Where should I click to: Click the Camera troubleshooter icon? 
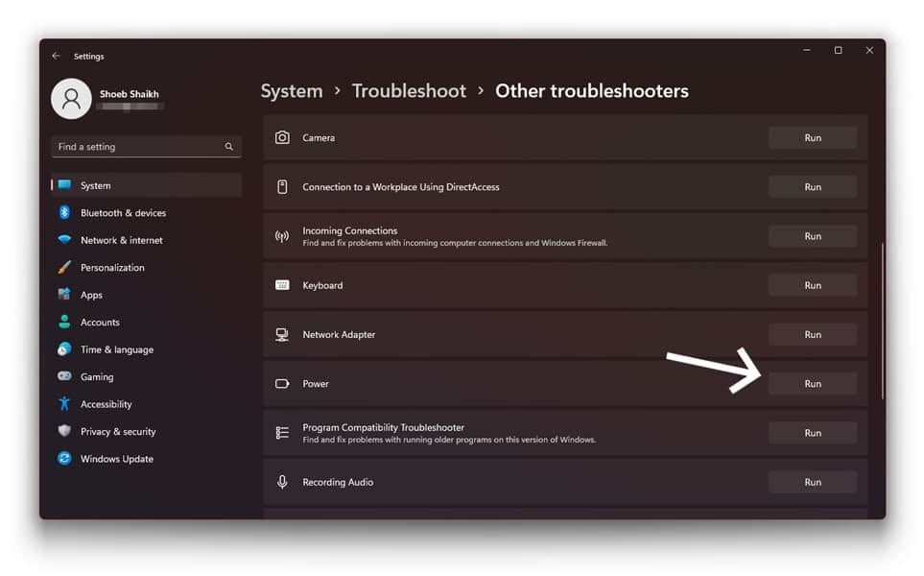click(x=282, y=137)
